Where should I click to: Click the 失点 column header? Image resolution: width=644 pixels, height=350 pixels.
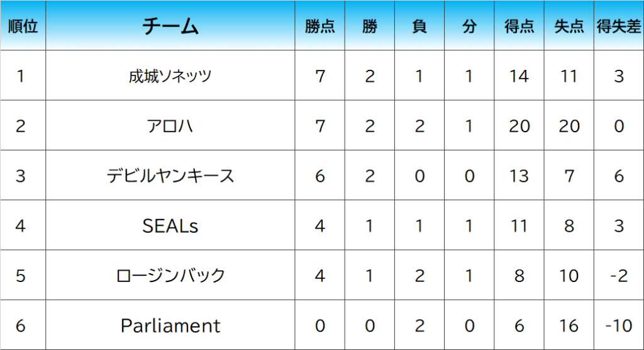[x=569, y=26]
